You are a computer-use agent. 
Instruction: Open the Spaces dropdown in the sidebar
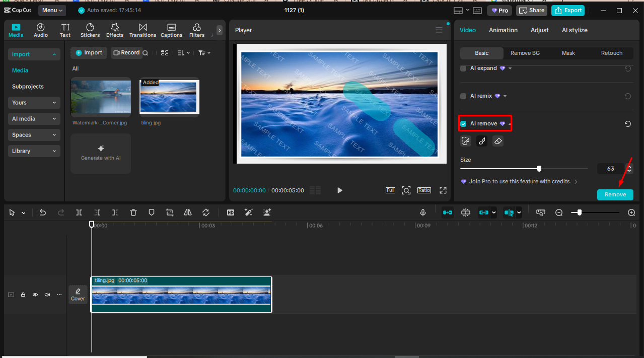coord(34,134)
